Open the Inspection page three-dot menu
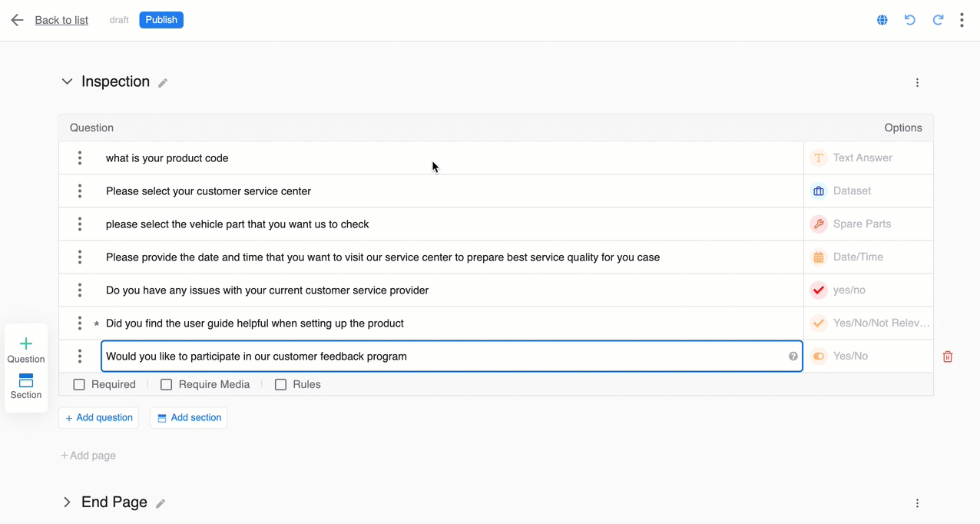This screenshot has width=980, height=524. [917, 83]
